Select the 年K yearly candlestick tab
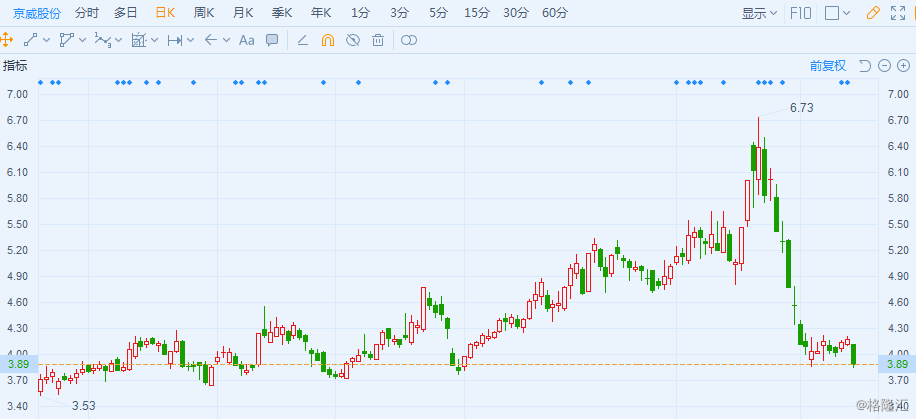This screenshot has width=916, height=419. 321,13
